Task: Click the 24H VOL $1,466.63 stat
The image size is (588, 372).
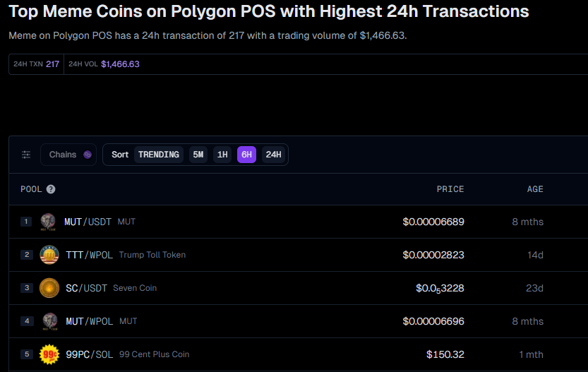Action: (104, 64)
